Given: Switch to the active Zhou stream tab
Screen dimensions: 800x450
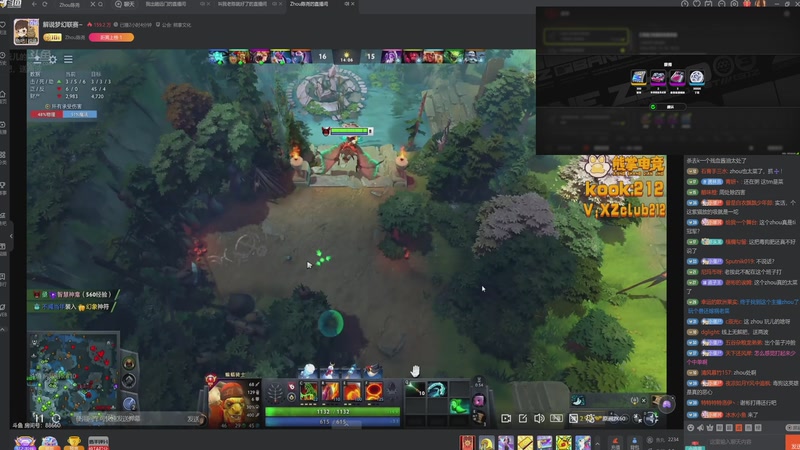Looking at the screenshot, I should (x=309, y=4).
